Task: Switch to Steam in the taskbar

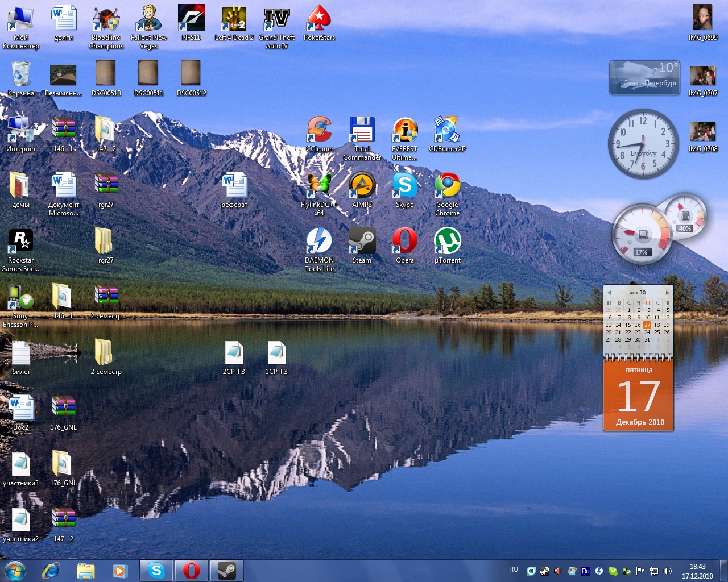Action: click(226, 570)
